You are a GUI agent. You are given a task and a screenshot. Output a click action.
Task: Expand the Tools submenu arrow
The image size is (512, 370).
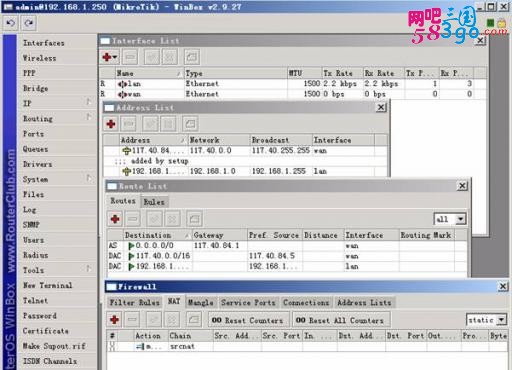tap(89, 268)
